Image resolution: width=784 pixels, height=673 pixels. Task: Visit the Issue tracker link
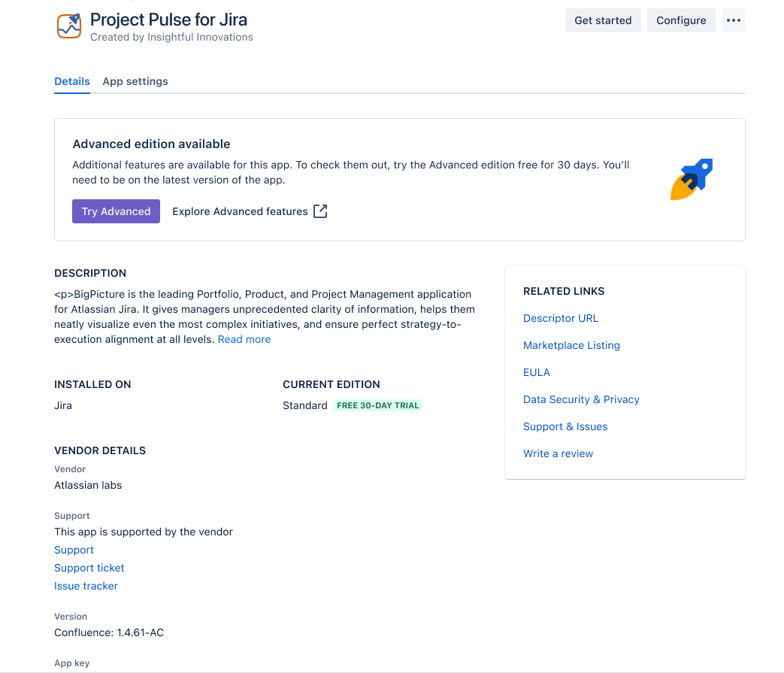point(86,586)
